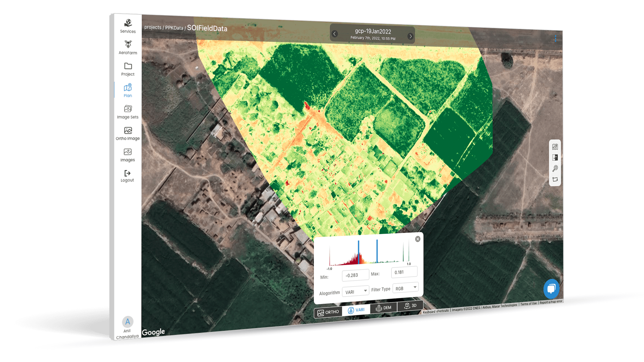Go to next dataset arrow

[410, 36]
